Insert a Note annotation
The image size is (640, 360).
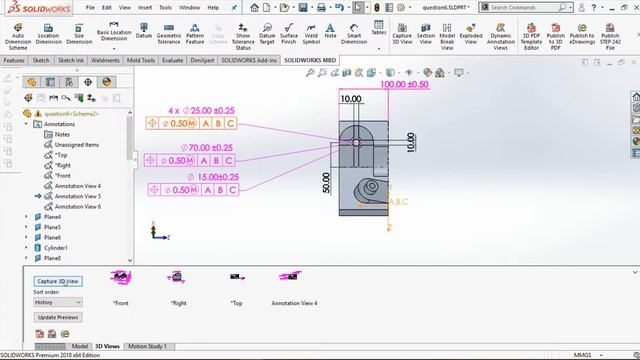(x=330, y=31)
